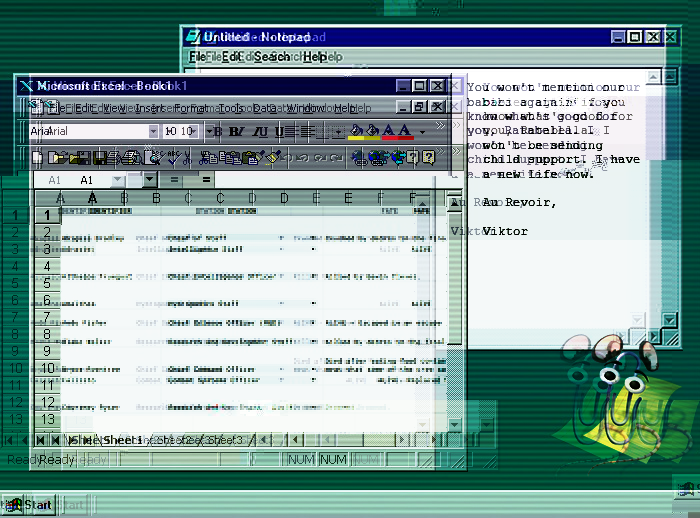700x518 pixels.
Task: Click the Windows Start button
Action: [29, 505]
